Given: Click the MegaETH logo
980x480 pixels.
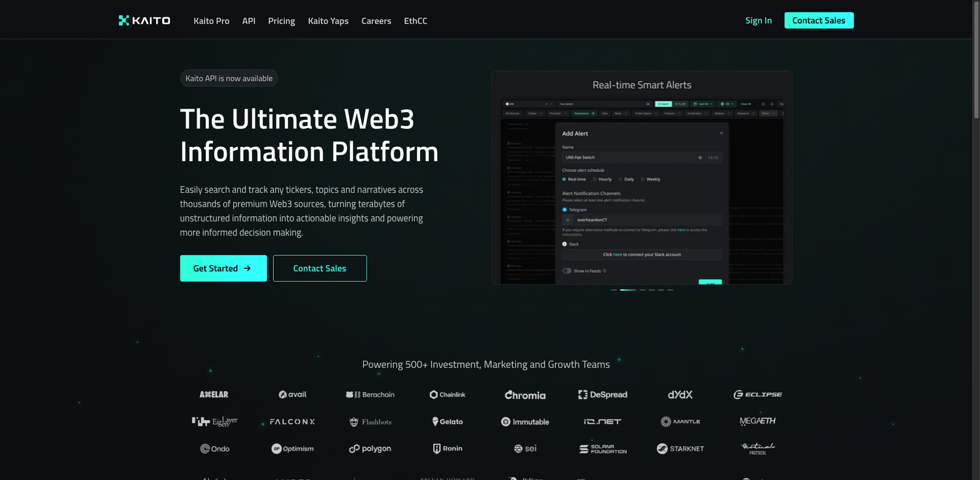Looking at the screenshot, I should (x=758, y=421).
